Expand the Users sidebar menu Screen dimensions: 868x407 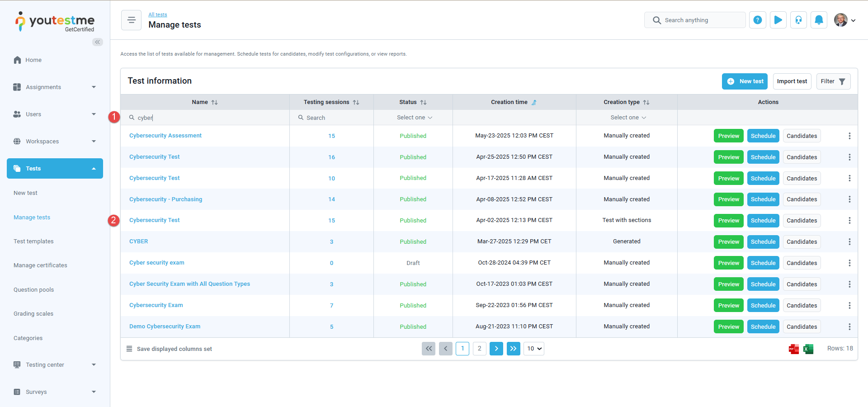point(55,114)
